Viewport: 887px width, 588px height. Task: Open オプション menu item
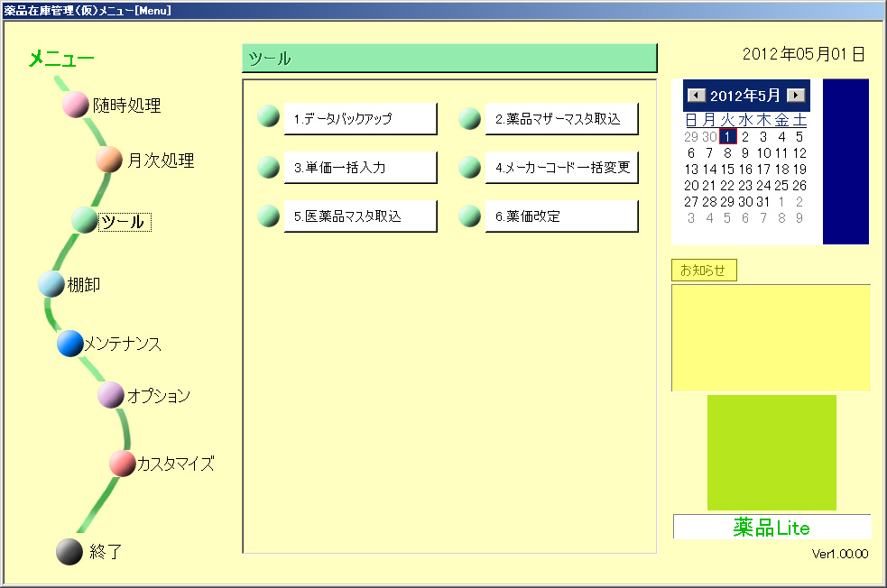(159, 395)
